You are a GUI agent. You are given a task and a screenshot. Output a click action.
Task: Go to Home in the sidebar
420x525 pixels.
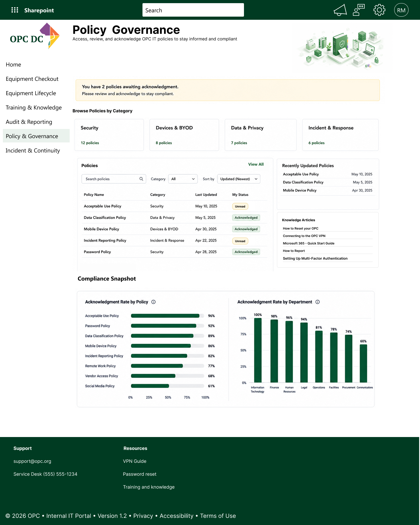13,64
